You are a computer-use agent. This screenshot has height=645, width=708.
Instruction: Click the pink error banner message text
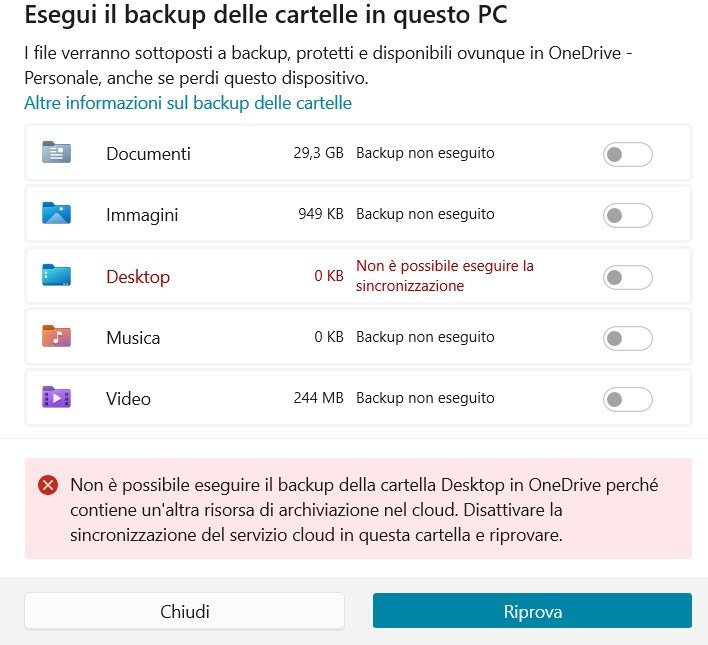point(364,510)
